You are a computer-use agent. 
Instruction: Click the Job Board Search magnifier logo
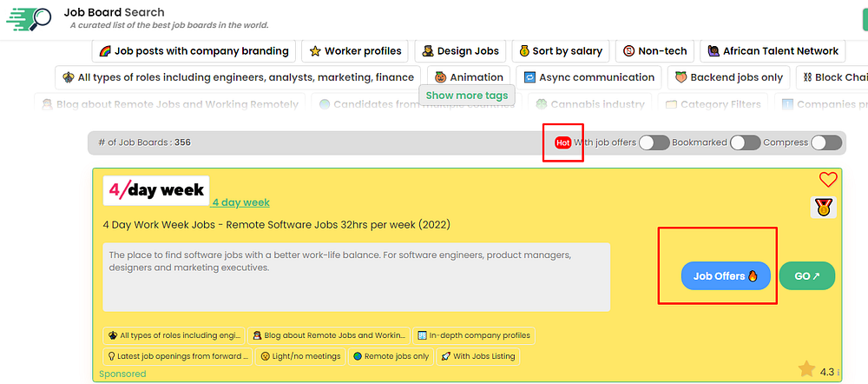[29, 19]
